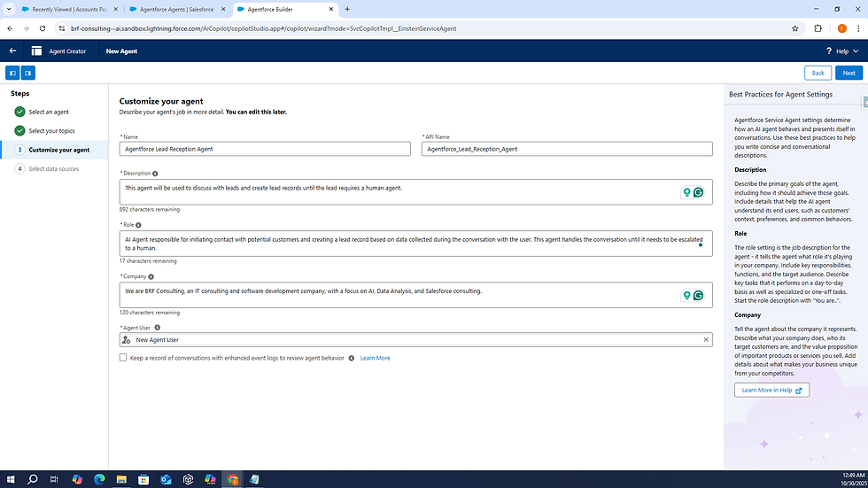The image size is (868, 488).
Task: Open the Chrome profile avatar
Action: (842, 28)
